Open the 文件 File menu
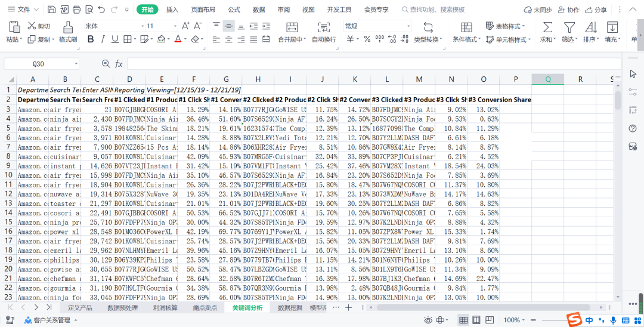The height and width of the screenshot is (327, 644). coord(23,10)
